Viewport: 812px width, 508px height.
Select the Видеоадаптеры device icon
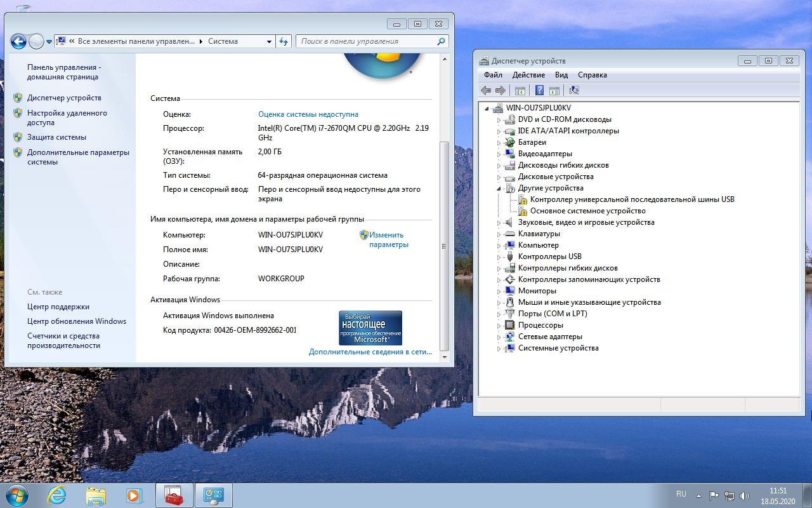pos(510,154)
